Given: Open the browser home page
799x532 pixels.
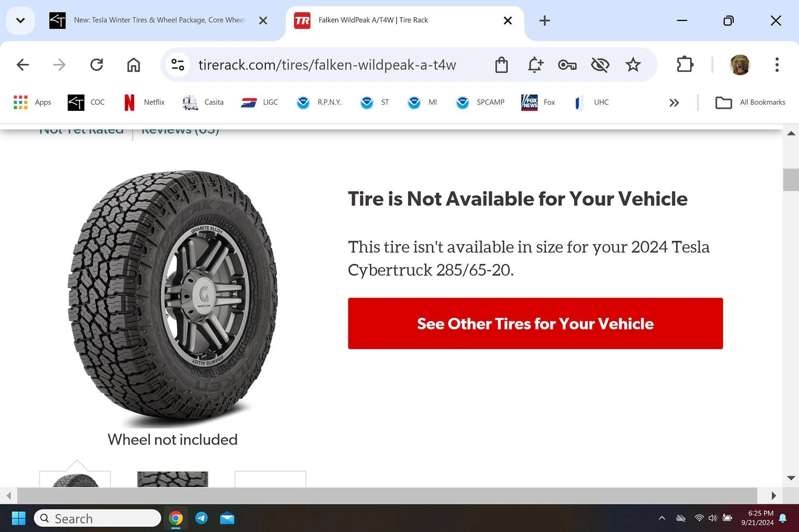Looking at the screenshot, I should click(x=133, y=65).
